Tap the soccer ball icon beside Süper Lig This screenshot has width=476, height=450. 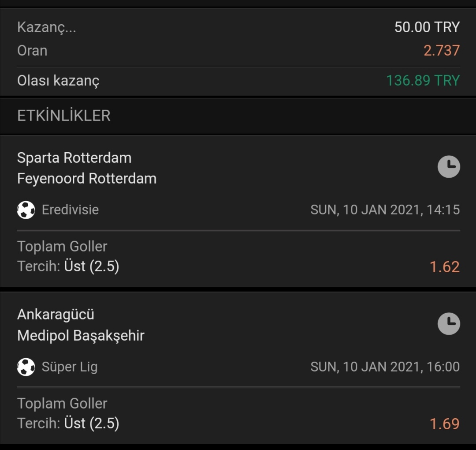pos(26,367)
